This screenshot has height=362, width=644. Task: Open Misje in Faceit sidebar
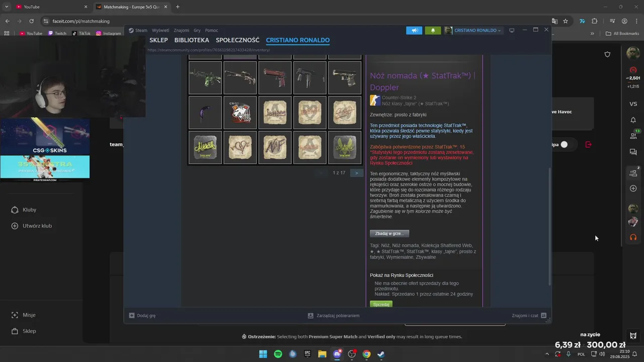pyautogui.click(x=24, y=315)
